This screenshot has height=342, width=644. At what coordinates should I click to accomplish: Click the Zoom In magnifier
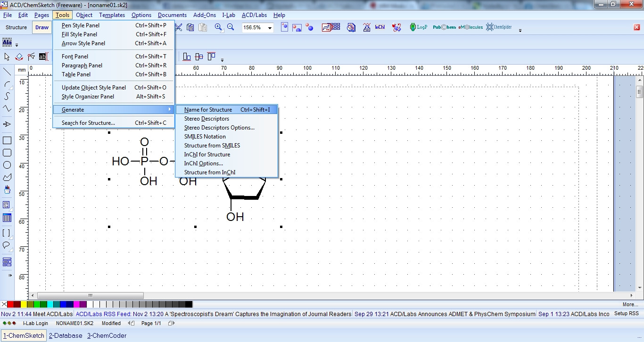pos(218,27)
